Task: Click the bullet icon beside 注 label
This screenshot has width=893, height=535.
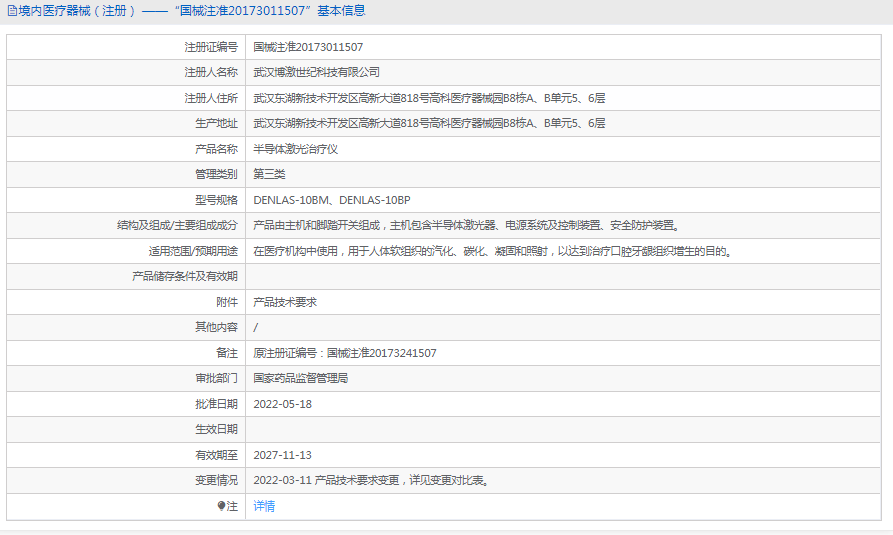Action: (x=222, y=506)
